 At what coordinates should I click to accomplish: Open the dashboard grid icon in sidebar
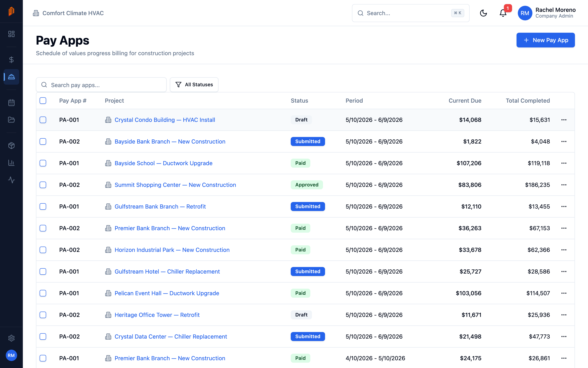11,34
